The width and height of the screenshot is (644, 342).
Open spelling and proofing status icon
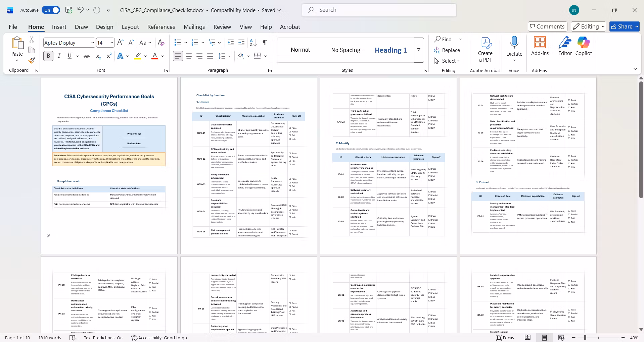coord(72,338)
